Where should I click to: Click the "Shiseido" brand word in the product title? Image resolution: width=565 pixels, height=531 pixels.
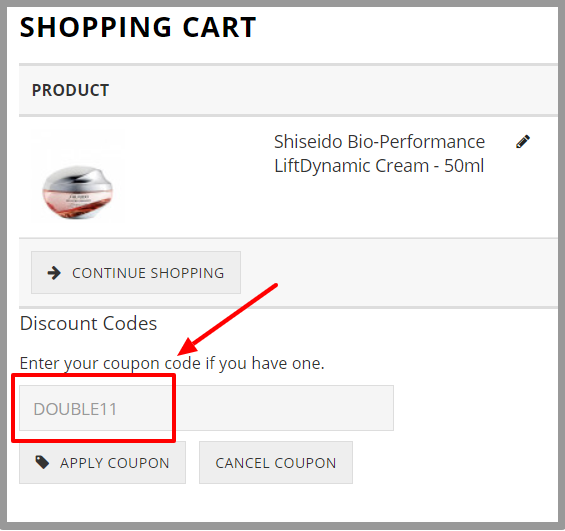(308, 142)
